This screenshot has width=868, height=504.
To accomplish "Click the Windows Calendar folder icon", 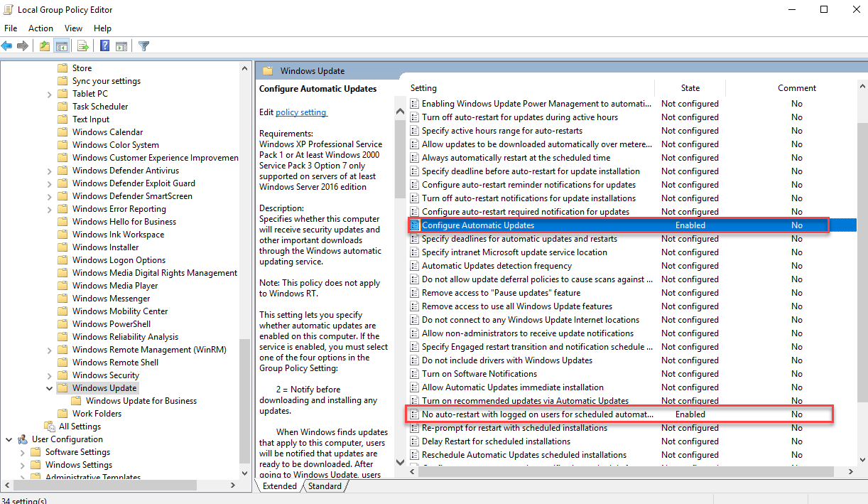I will (63, 132).
